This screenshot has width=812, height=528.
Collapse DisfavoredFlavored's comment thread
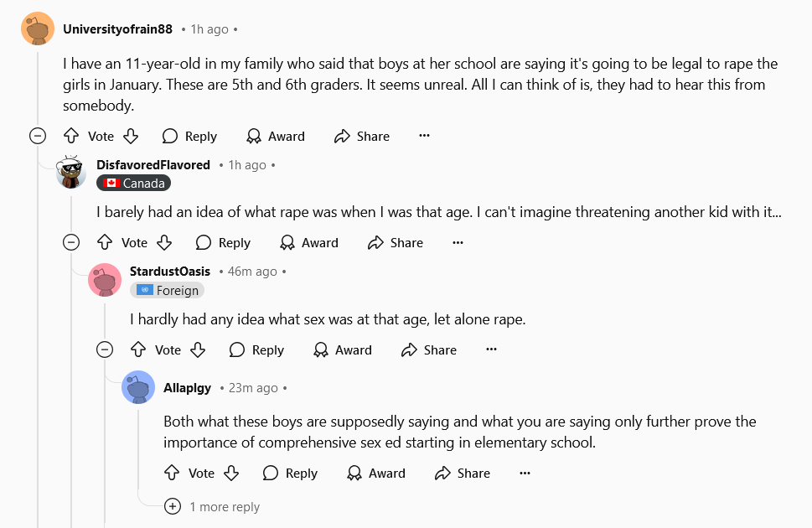(x=71, y=242)
